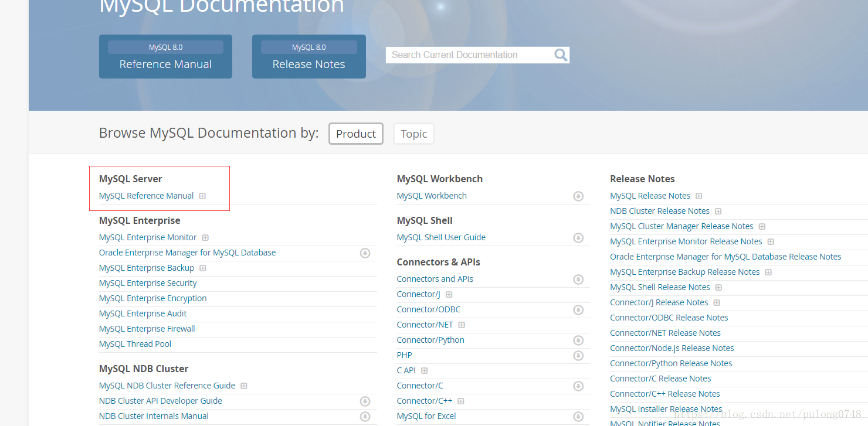Image resolution: width=868 pixels, height=426 pixels.
Task: Expand Connector/J Release Notes versions
Action: point(717,303)
